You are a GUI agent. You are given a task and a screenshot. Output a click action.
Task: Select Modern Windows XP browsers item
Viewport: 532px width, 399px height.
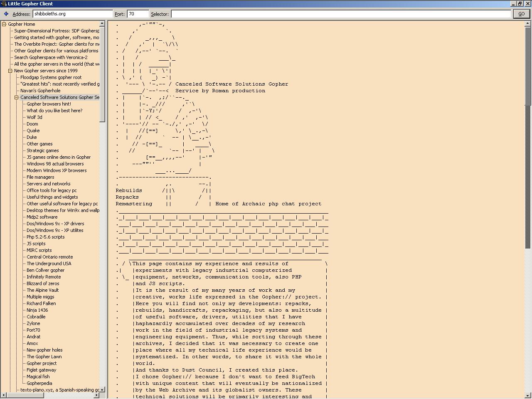pos(57,170)
